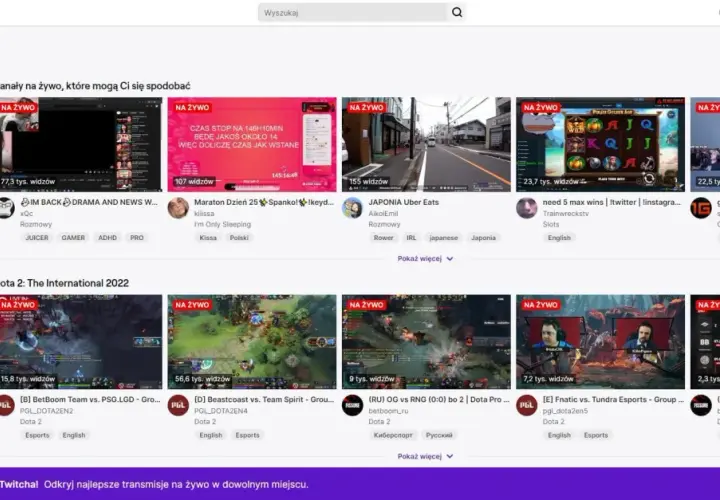Open Rozmowy category under xQc
This screenshot has width=720, height=500.
[x=36, y=225]
